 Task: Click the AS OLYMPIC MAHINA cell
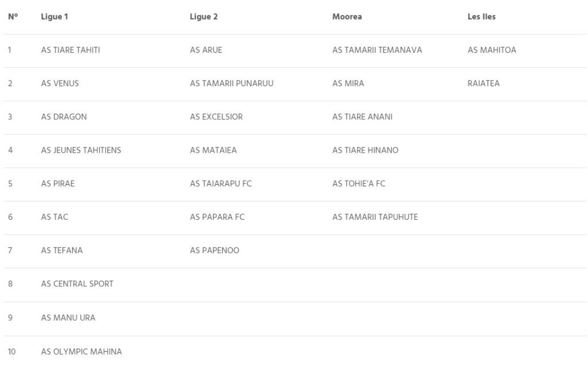coord(81,351)
